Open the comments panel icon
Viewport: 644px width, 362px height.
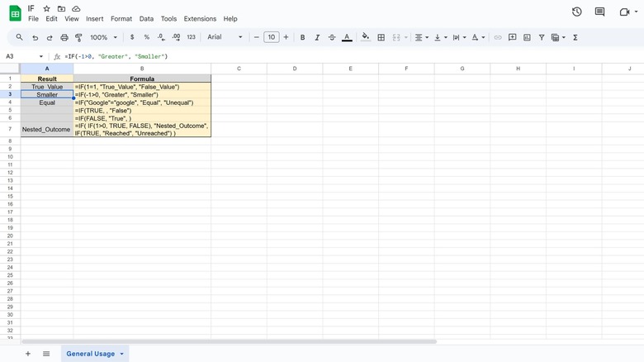599,12
